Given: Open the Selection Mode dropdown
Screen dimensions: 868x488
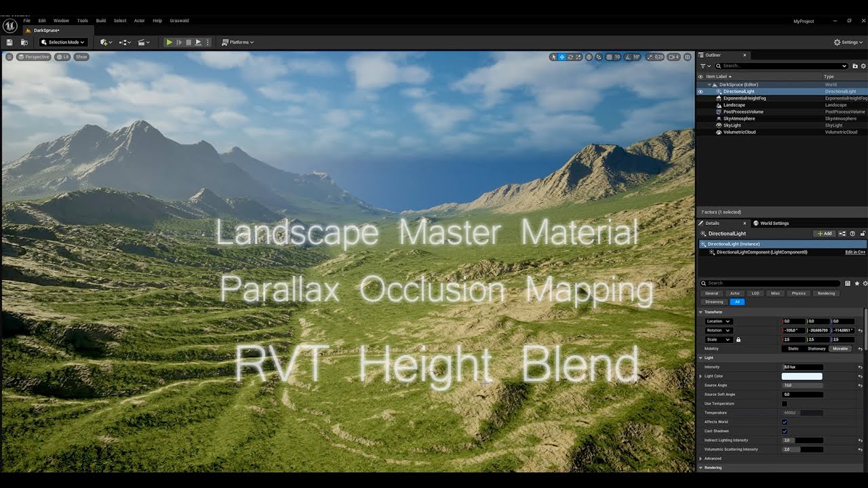Looking at the screenshot, I should 62,42.
